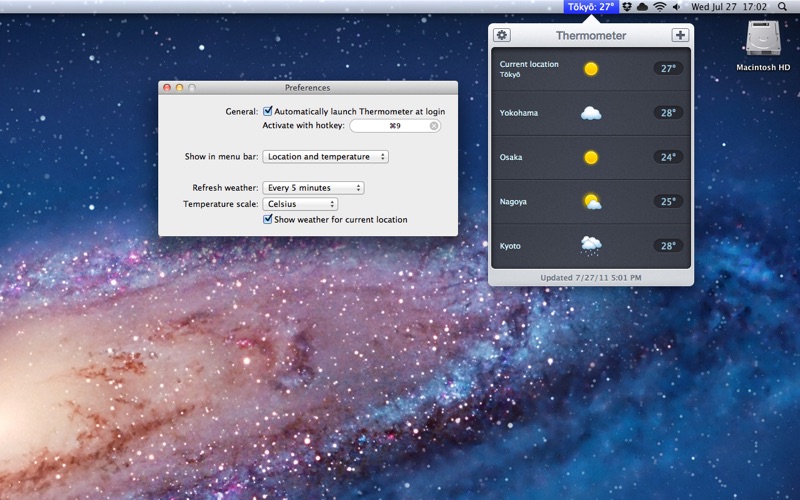Select the Osaka location row
The width and height of the screenshot is (800, 500).
[x=591, y=157]
